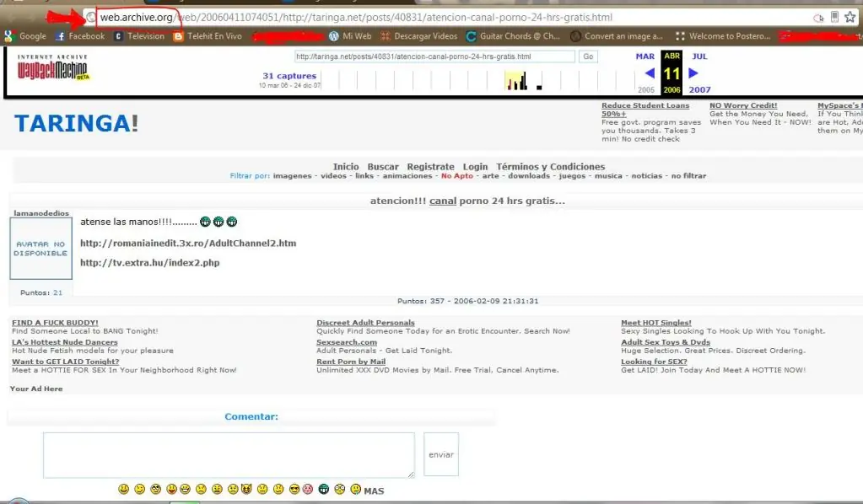
Task: Filter posts by imagenes
Action: tap(292, 176)
